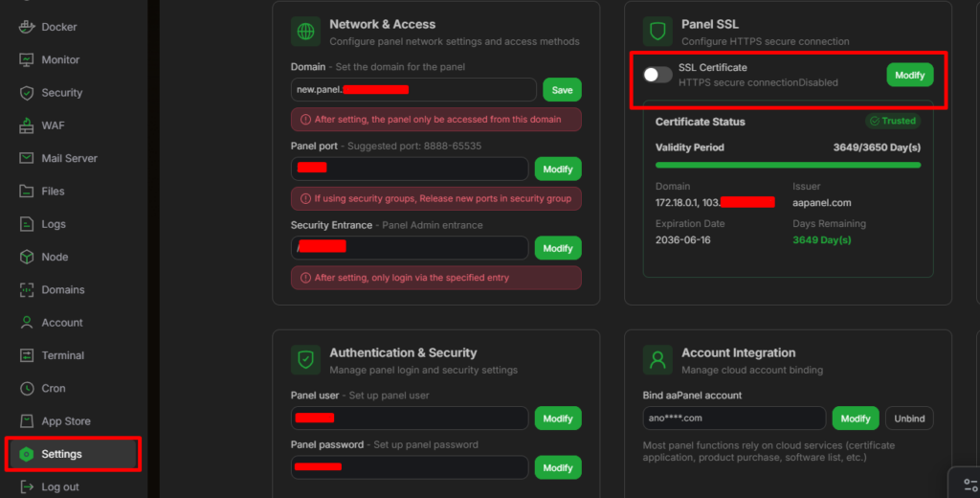The image size is (980, 498).
Task: Click the Validity Period progress bar
Action: (x=788, y=165)
